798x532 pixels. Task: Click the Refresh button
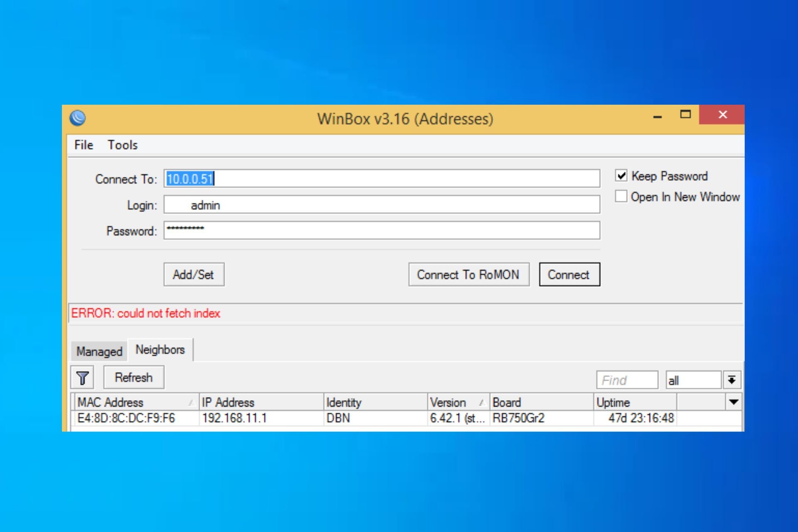click(x=133, y=377)
